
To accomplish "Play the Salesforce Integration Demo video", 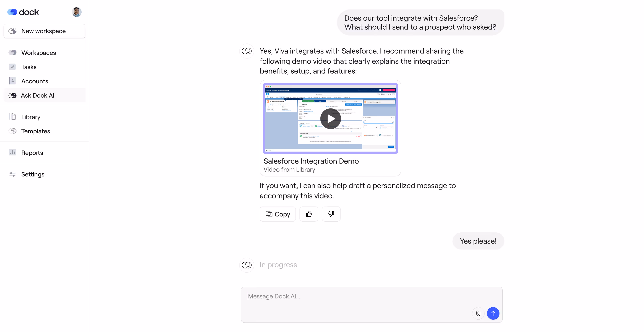I will click(330, 119).
